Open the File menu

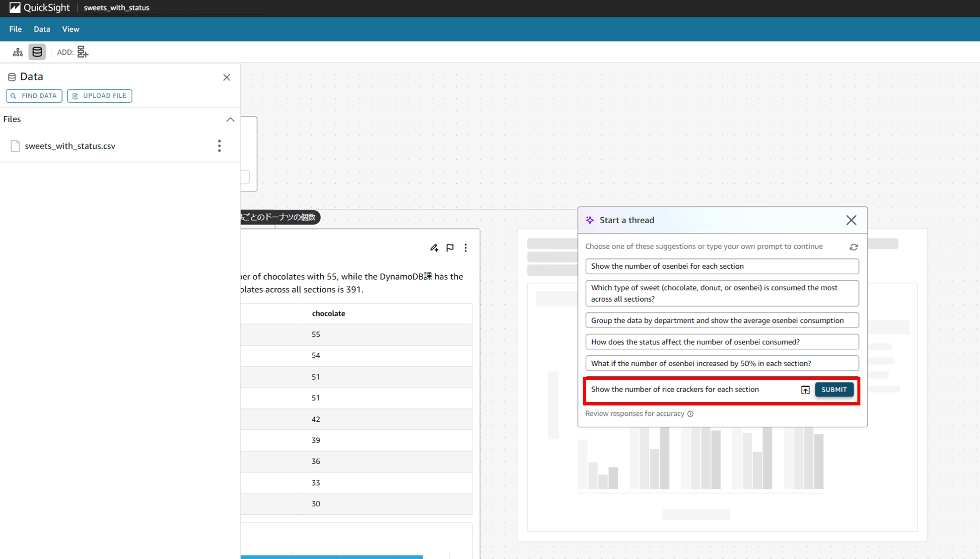(x=15, y=29)
